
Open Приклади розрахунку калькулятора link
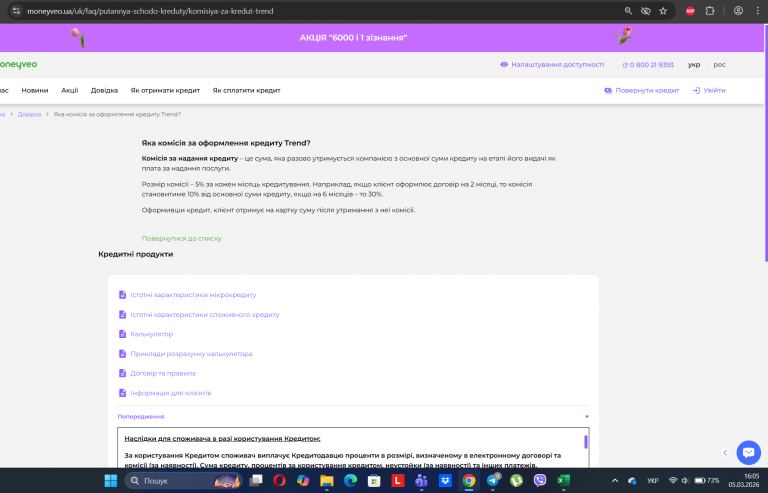point(191,353)
